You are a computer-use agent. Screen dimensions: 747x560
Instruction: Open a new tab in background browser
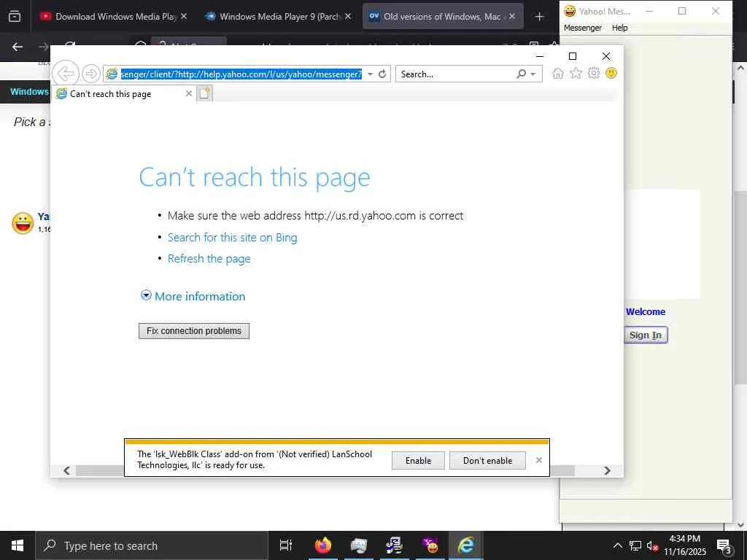click(x=539, y=17)
